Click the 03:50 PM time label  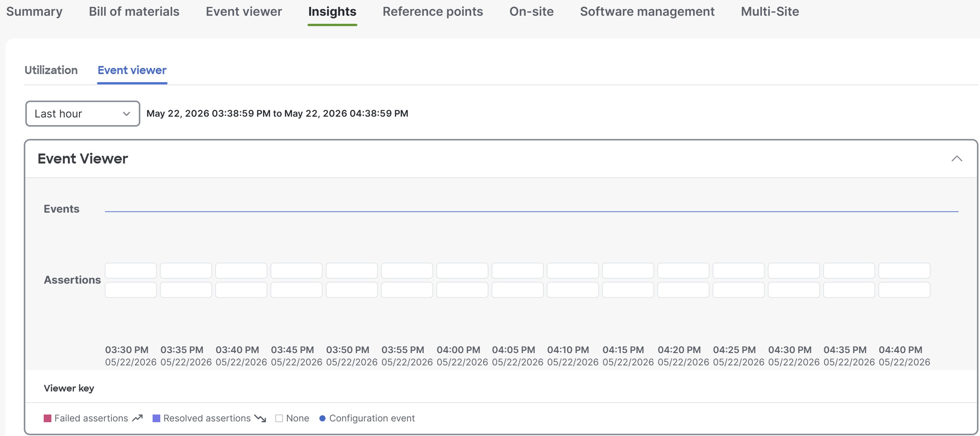coord(348,350)
